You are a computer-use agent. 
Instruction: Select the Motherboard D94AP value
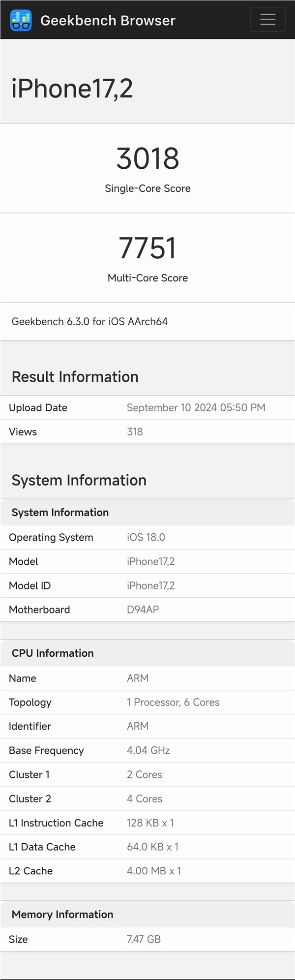(142, 610)
